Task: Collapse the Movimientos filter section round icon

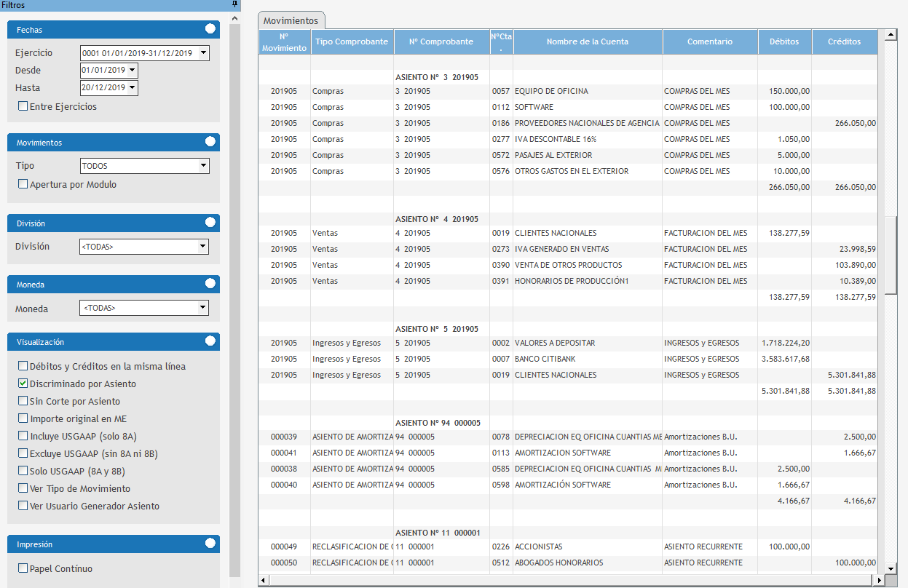Action: (210, 142)
